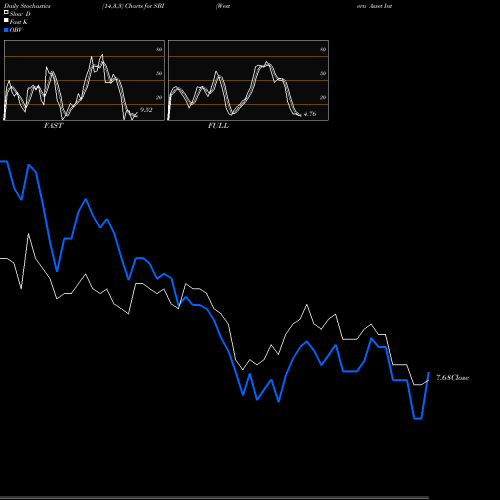Image resolution: width=500 pixels, height=500 pixels.
Task: Click the 80 axis label in FAST chart
Action: click(x=159, y=49)
